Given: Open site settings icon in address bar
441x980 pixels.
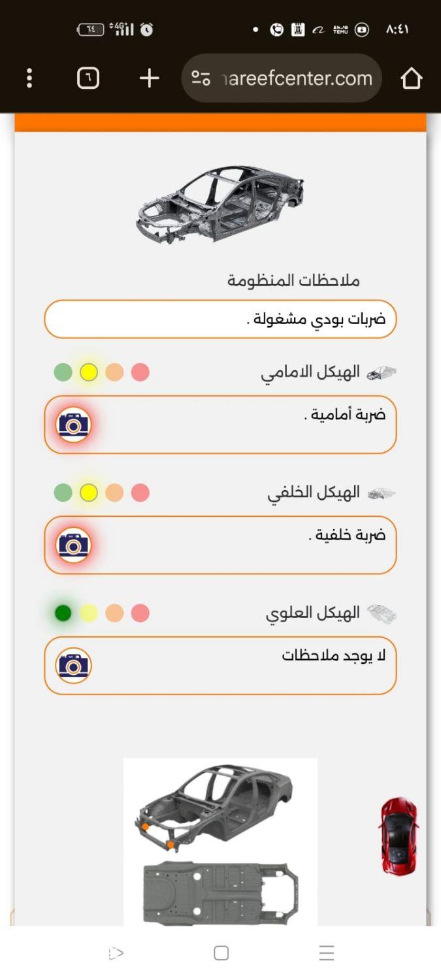Looking at the screenshot, I should [201, 79].
